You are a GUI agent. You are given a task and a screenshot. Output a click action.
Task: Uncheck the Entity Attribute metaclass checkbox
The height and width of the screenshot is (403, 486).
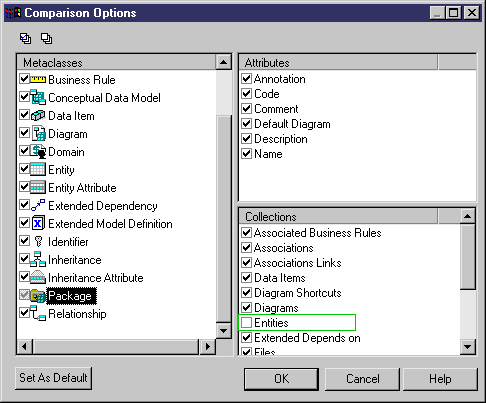pyautogui.click(x=24, y=187)
